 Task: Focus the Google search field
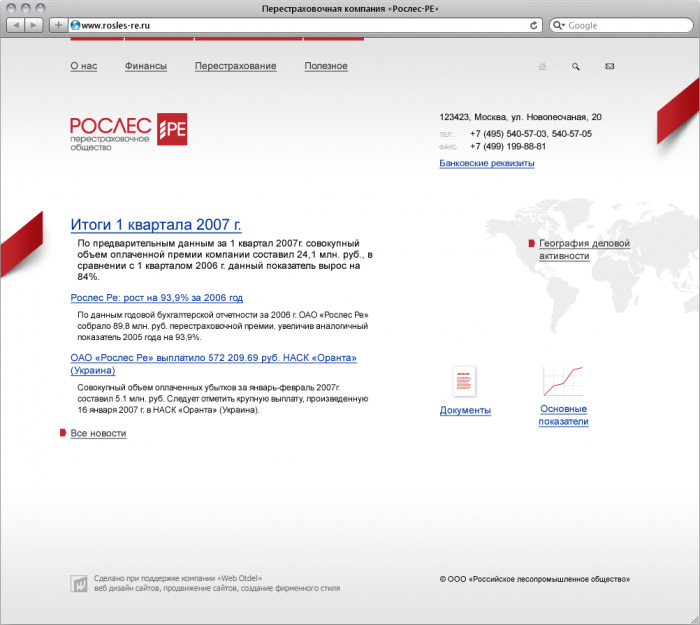pos(621,25)
